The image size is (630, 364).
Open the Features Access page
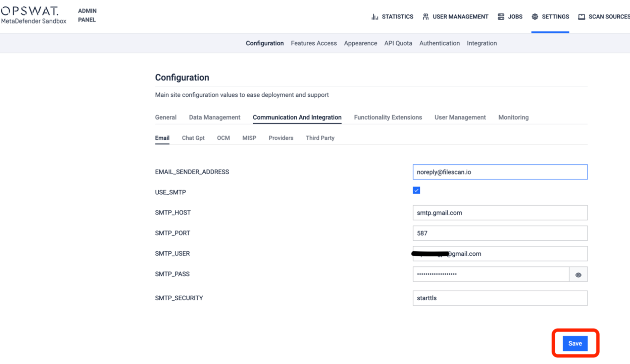313,43
